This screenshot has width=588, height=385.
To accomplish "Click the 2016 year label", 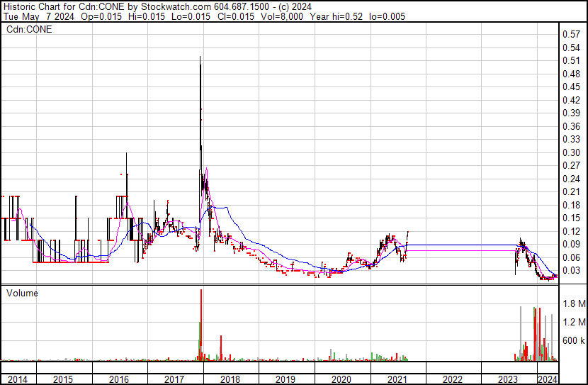I will point(119,379).
